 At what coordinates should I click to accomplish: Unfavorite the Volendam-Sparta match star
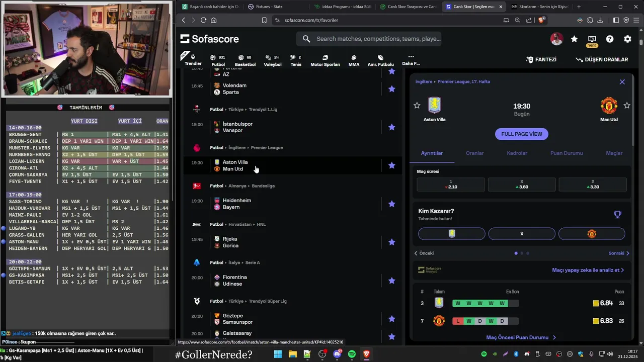coord(392,88)
